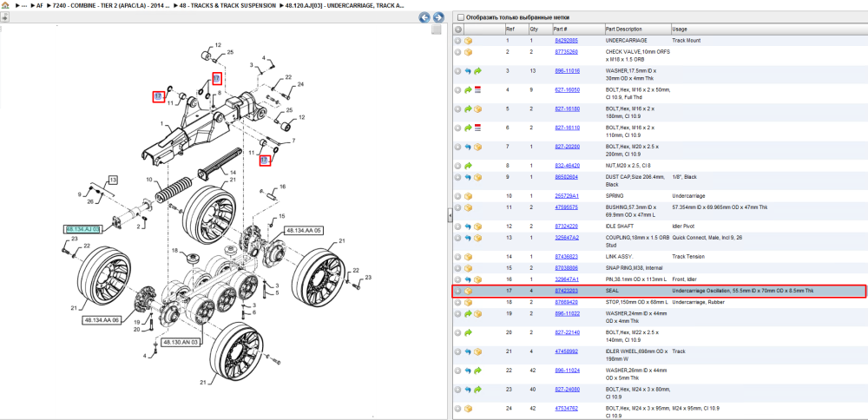Screen dimensions: 868x420
Task: Click red list icon for bolt 827-16110
Action: (477, 128)
